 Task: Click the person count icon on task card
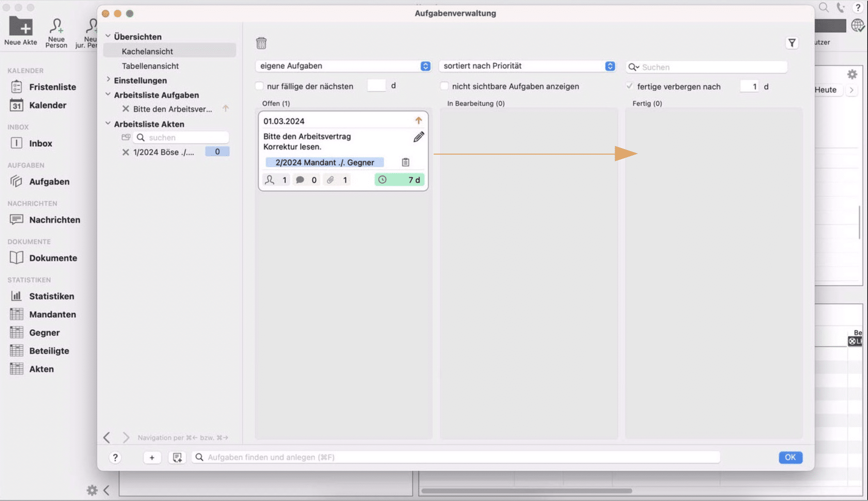click(270, 180)
